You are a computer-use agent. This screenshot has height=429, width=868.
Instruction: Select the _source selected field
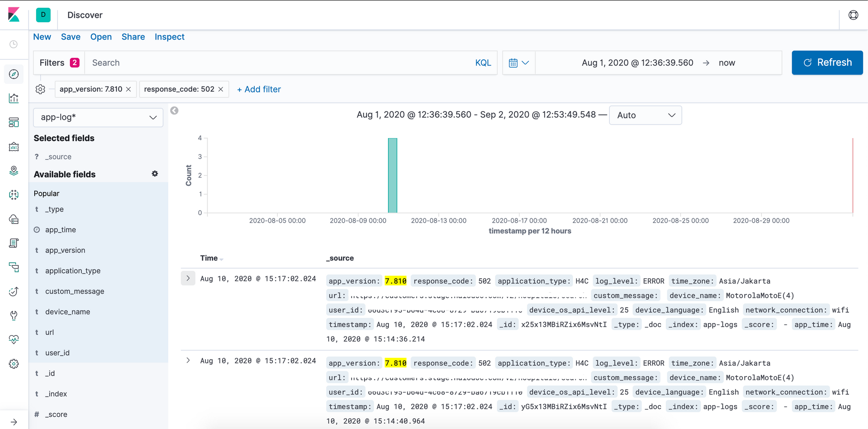click(58, 157)
